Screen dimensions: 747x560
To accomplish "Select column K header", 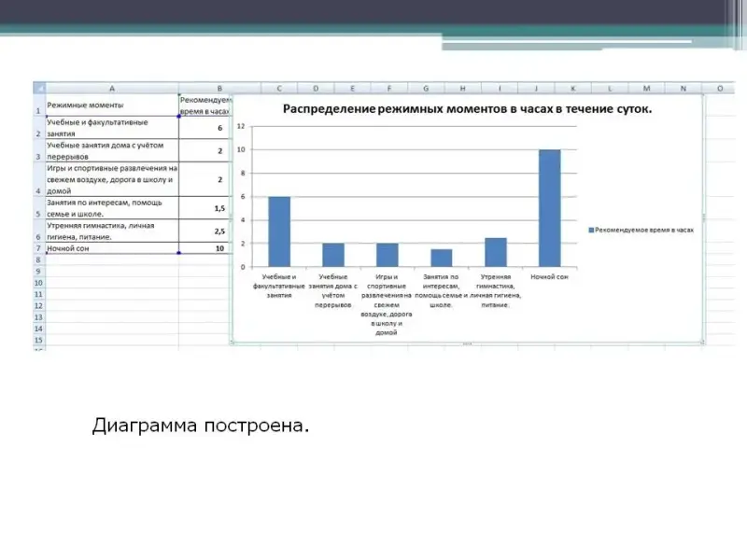I will point(572,89).
